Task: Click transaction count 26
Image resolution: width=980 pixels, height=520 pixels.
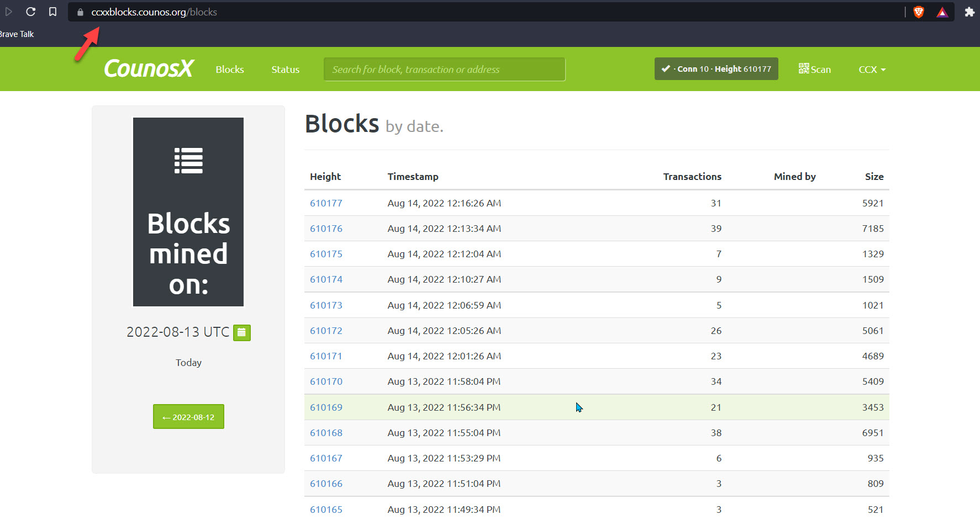Action: tap(716, 331)
